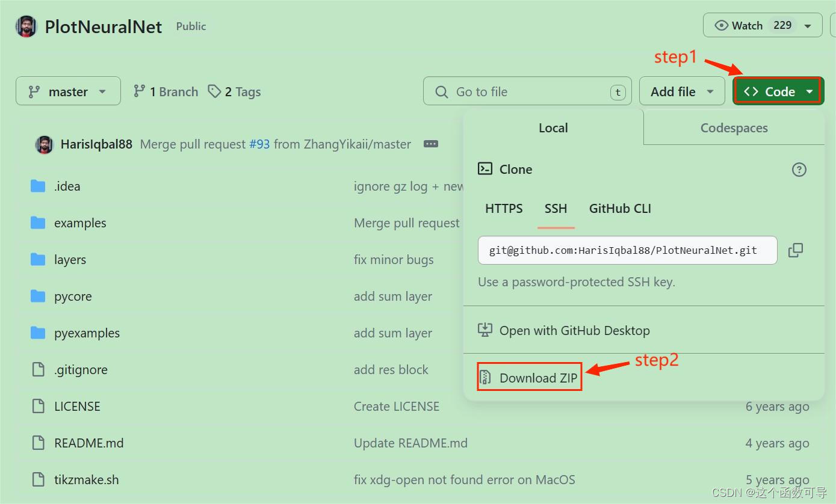Open the .gitignore file
Viewport: 836px width, 504px height.
(x=81, y=370)
